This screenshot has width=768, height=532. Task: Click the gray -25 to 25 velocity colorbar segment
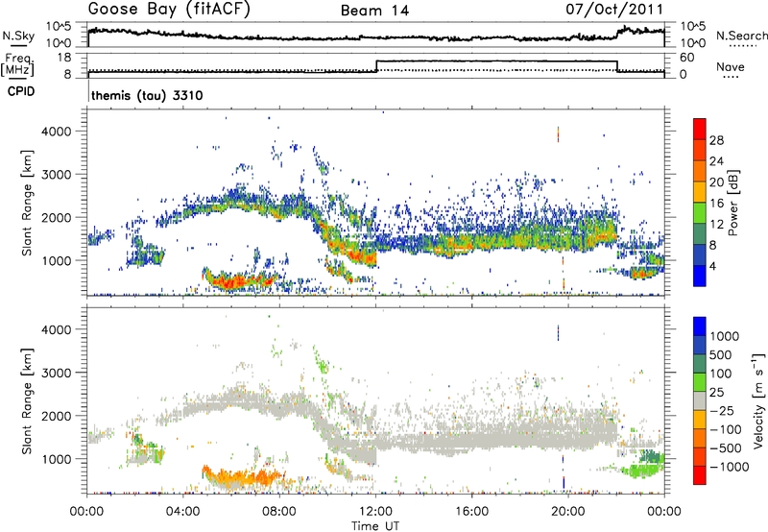click(x=700, y=400)
